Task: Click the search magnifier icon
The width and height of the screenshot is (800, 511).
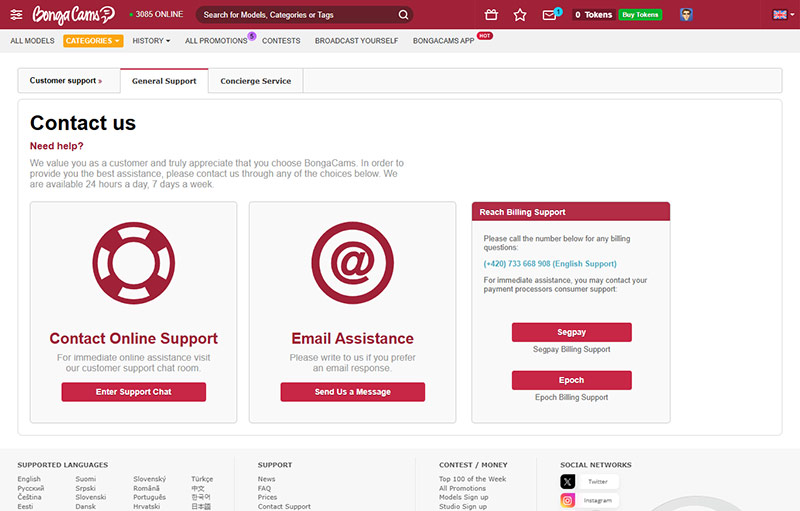Action: 403,15
